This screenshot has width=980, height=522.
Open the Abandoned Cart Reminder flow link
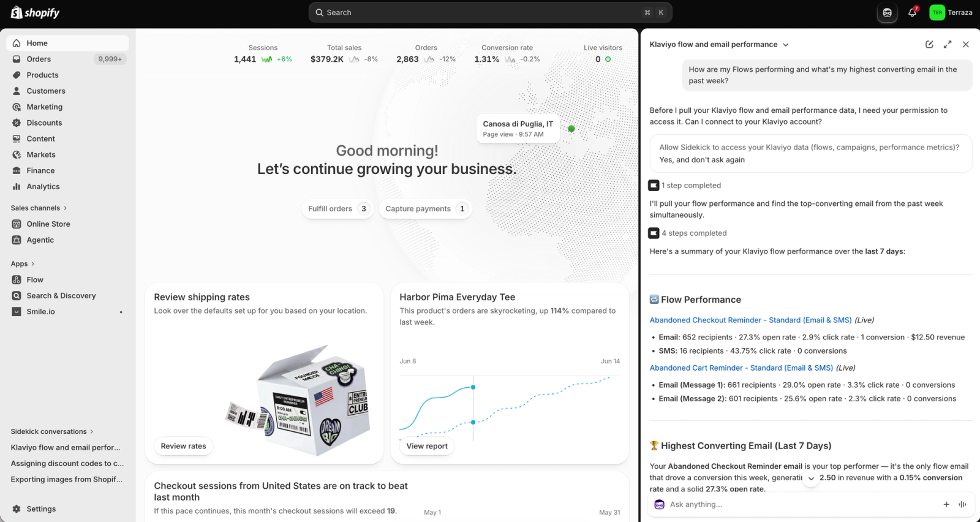tap(741, 368)
